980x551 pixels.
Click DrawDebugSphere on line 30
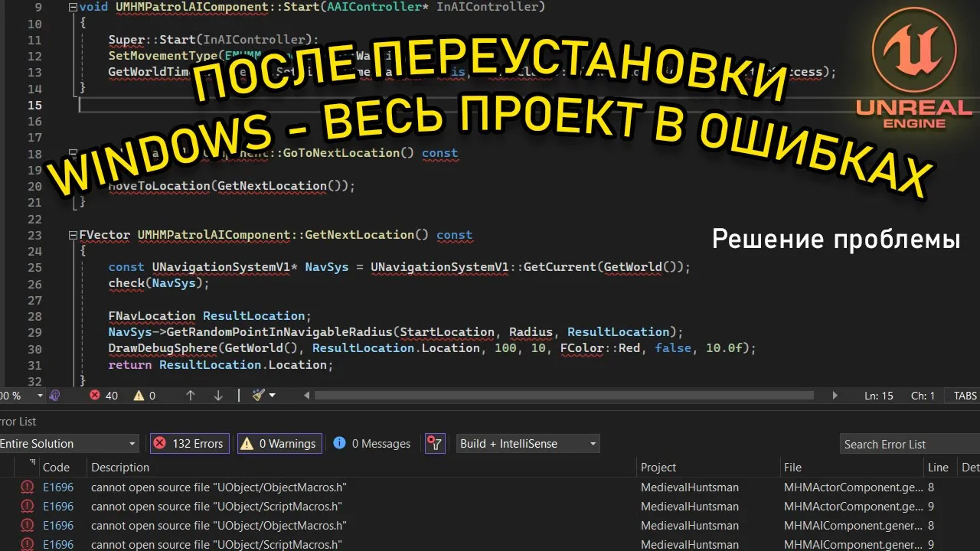pos(162,348)
